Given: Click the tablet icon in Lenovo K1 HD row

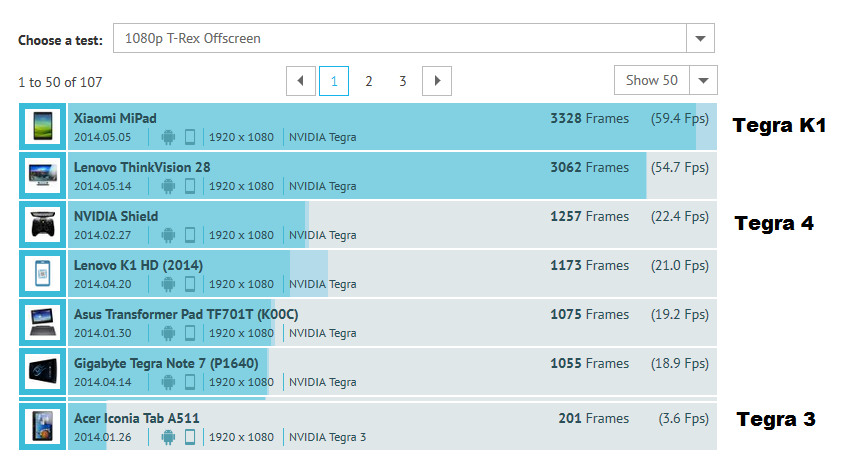Looking at the screenshot, I should [x=189, y=284].
